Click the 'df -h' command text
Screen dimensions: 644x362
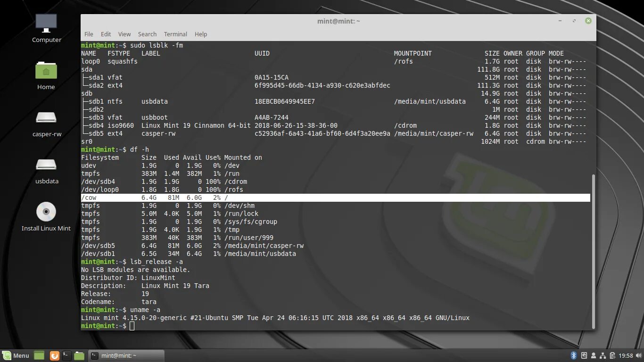[x=140, y=149]
